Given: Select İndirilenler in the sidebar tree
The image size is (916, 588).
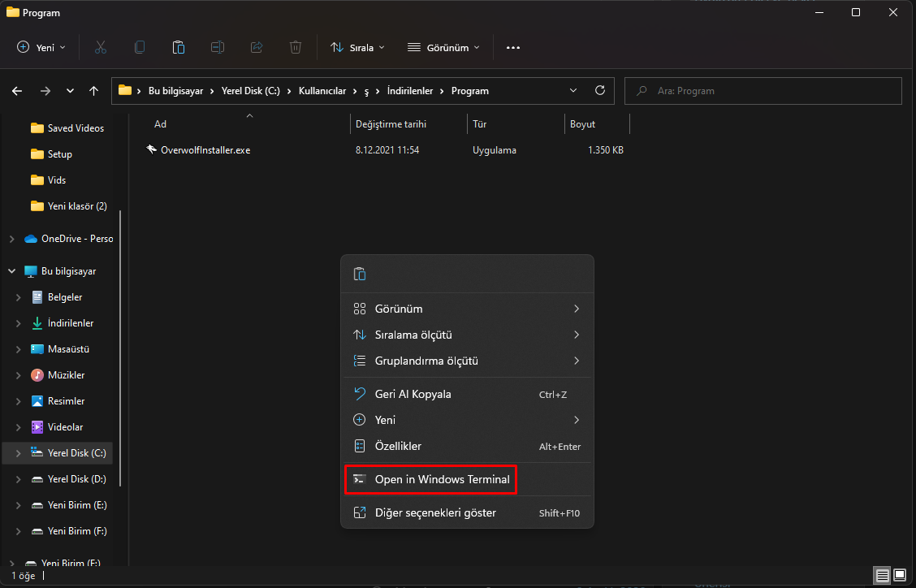Looking at the screenshot, I should click(62, 322).
